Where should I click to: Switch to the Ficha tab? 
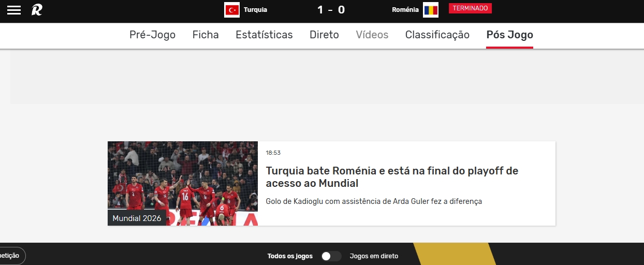click(206, 35)
